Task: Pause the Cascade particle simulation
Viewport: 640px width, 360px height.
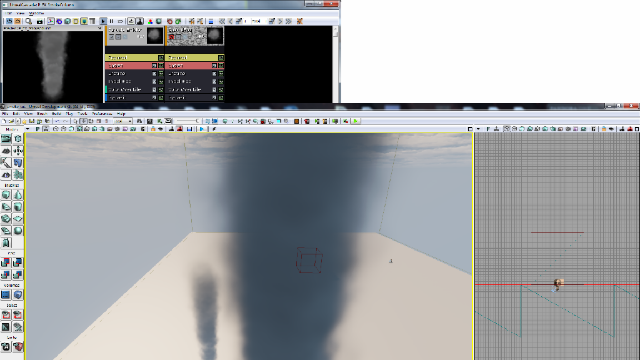Action: 111,21
